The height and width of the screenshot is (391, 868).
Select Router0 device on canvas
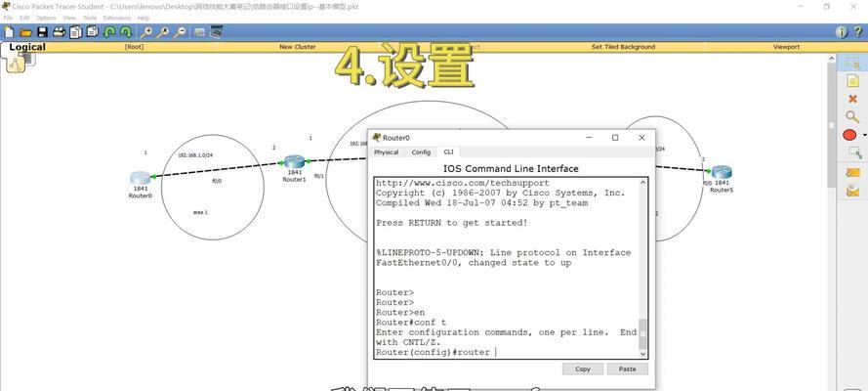140,178
